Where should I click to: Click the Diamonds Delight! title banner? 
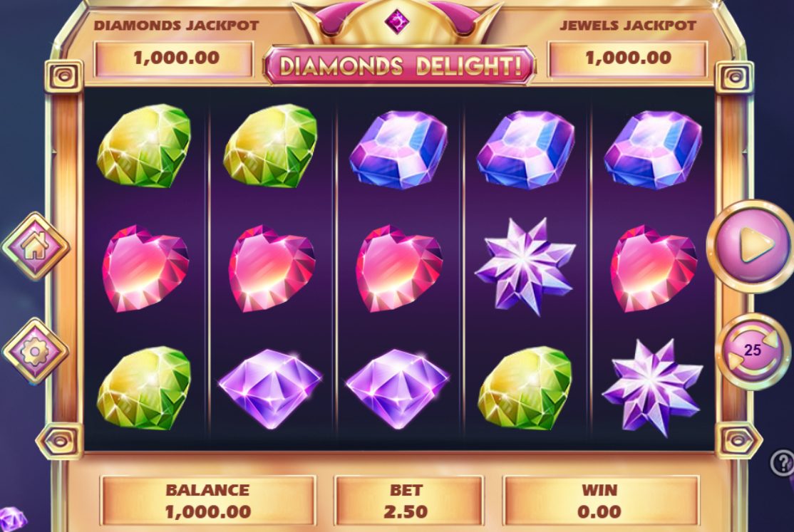click(x=400, y=66)
